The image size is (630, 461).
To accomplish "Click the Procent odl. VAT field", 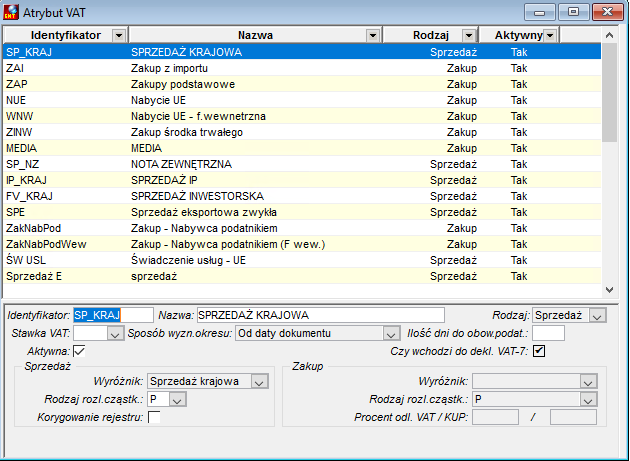I will (x=495, y=417).
